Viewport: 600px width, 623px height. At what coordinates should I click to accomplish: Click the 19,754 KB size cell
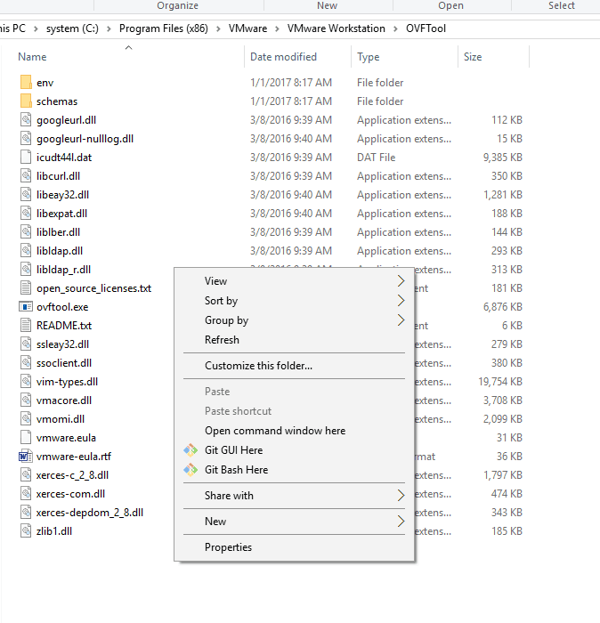[500, 381]
